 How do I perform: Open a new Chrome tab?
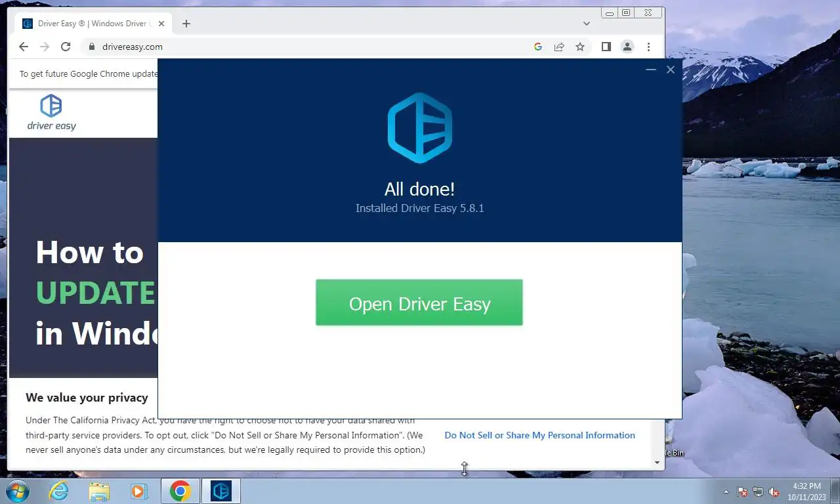coord(186,24)
